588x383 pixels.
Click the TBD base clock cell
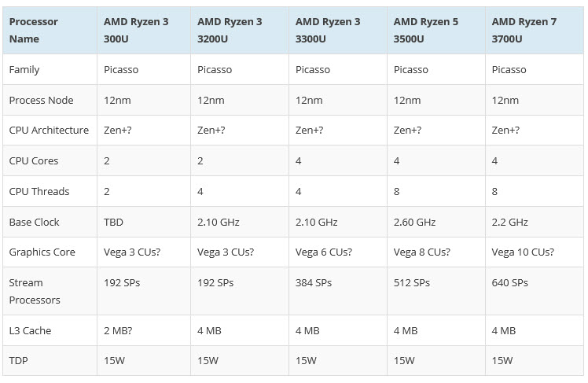tap(114, 222)
